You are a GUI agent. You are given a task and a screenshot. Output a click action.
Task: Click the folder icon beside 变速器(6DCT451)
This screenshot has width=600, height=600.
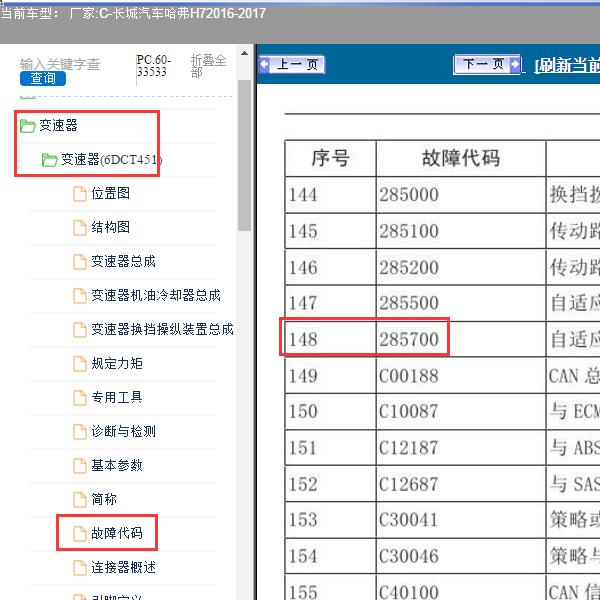click(49, 160)
